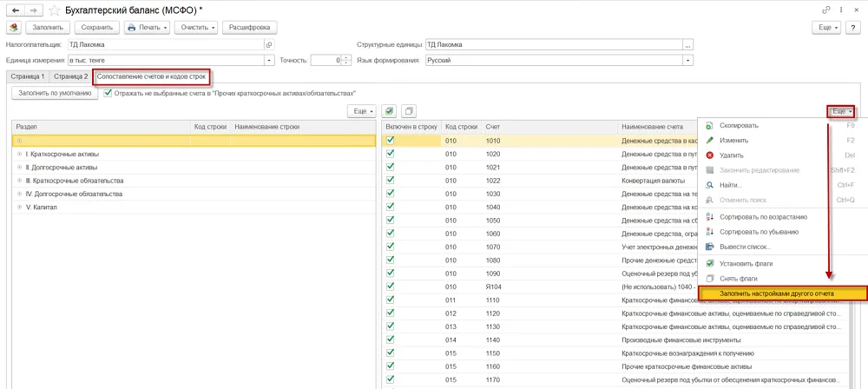Click the colored report settings icon left of Заполнить
The width and height of the screenshot is (868, 389).
coord(14,27)
